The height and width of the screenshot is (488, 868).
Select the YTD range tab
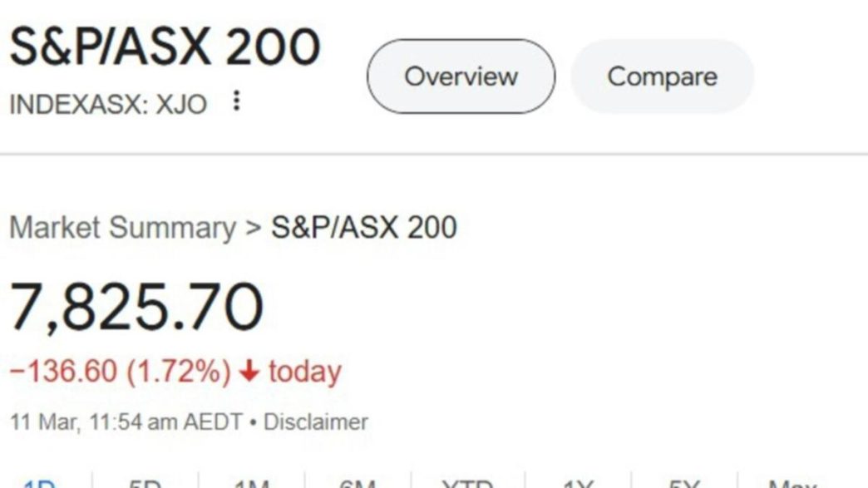468,484
